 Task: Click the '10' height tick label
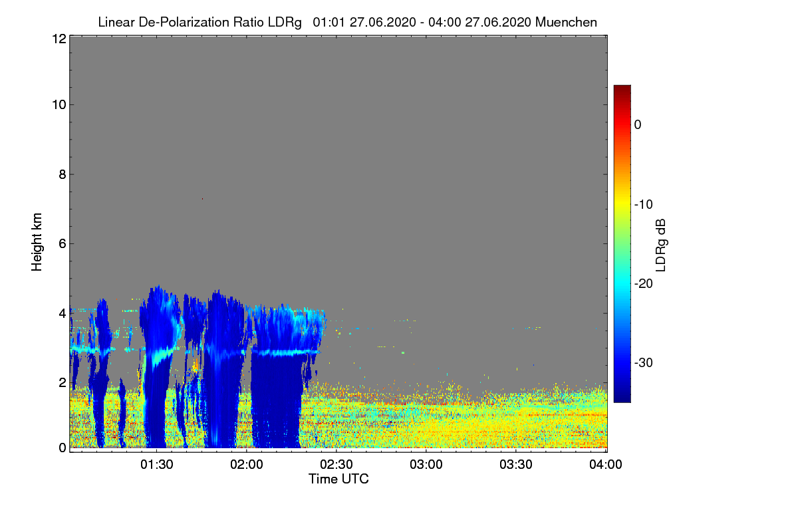click(x=59, y=104)
